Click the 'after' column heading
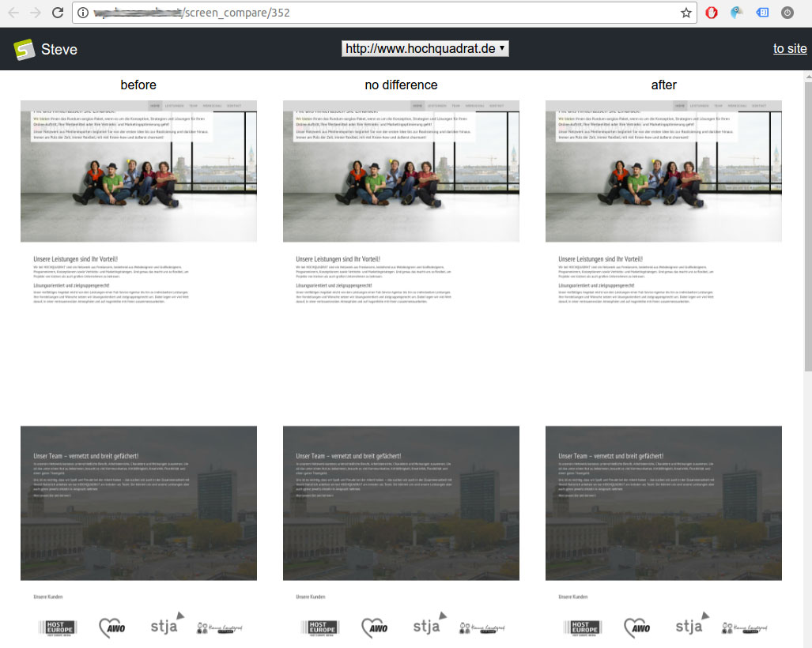Viewport: 812px width, 648px height. click(x=663, y=85)
